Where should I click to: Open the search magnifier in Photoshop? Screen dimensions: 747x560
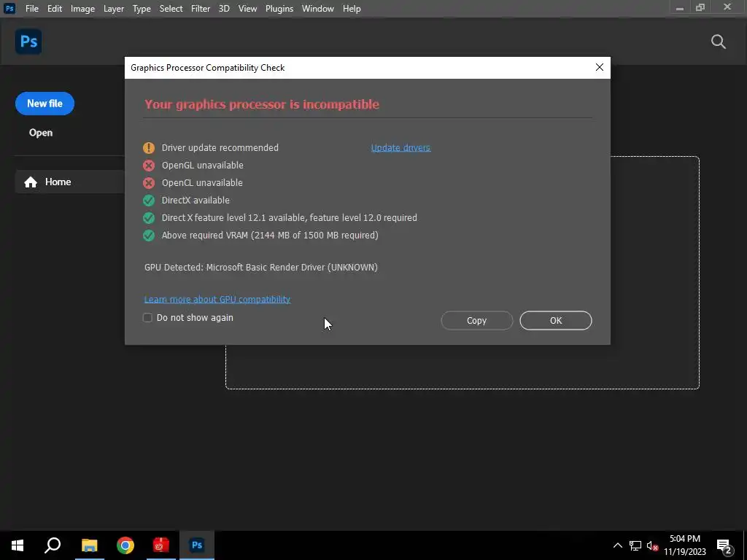718,42
